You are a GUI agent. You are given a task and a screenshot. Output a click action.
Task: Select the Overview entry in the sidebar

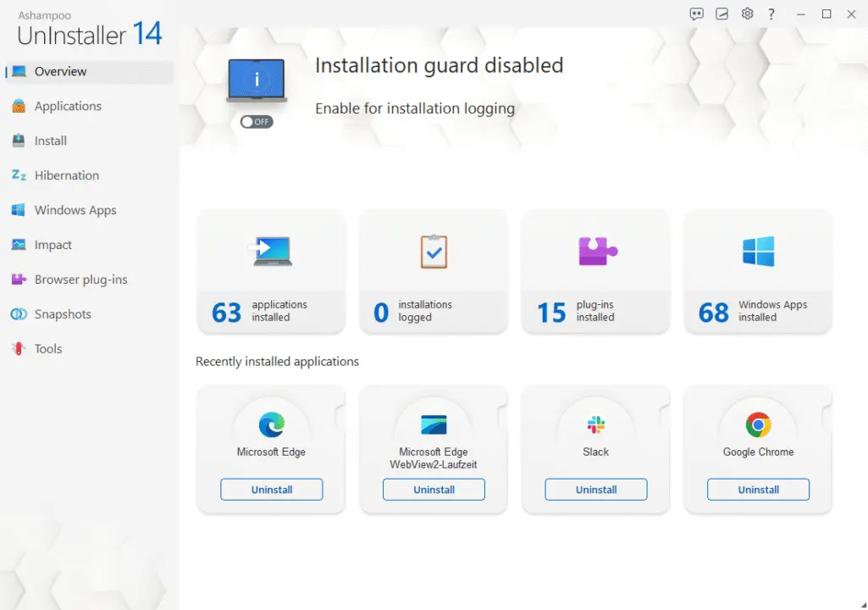[x=58, y=71]
